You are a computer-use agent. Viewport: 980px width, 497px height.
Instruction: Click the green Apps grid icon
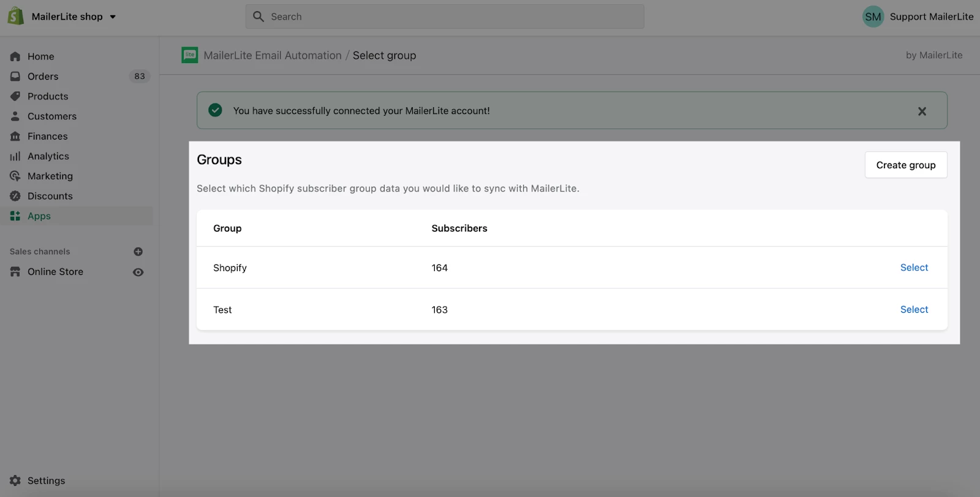pos(15,216)
